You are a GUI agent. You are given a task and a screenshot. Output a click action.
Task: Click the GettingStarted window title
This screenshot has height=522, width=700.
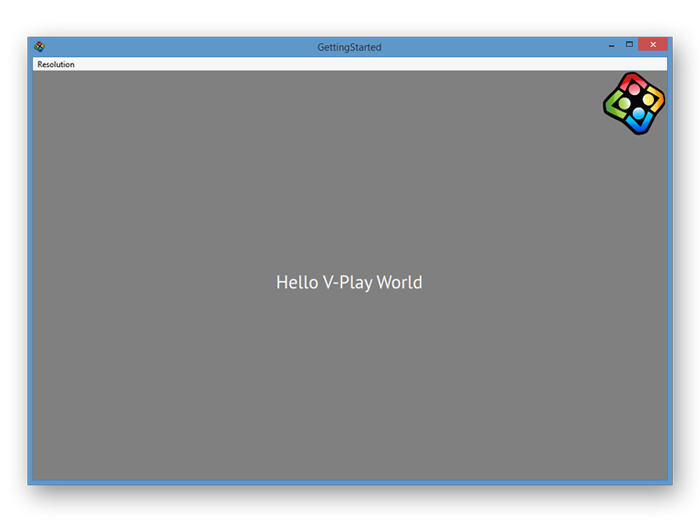click(349, 47)
